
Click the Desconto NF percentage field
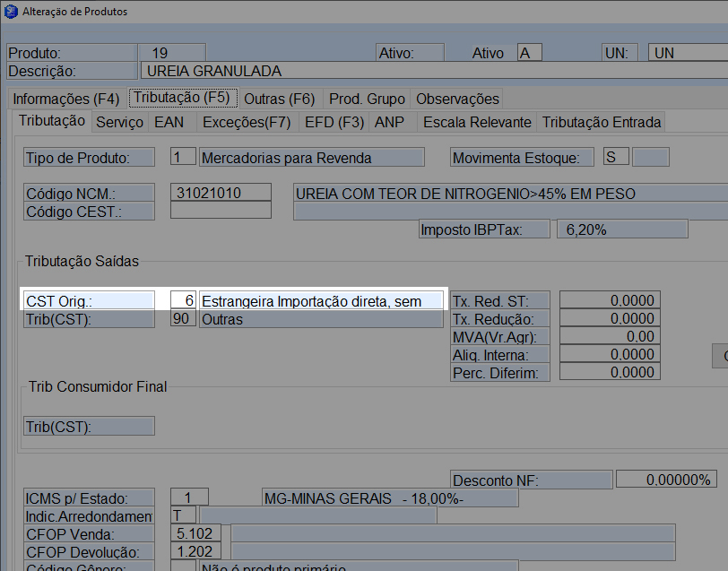click(666, 480)
